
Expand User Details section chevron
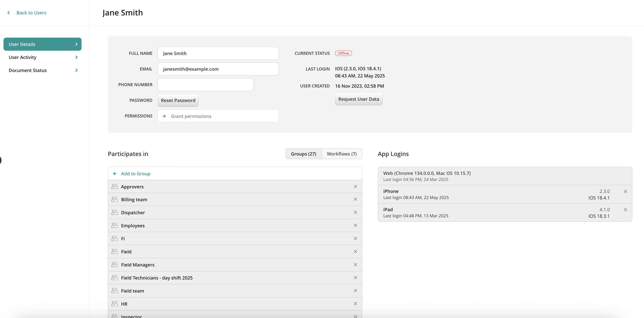coord(76,44)
